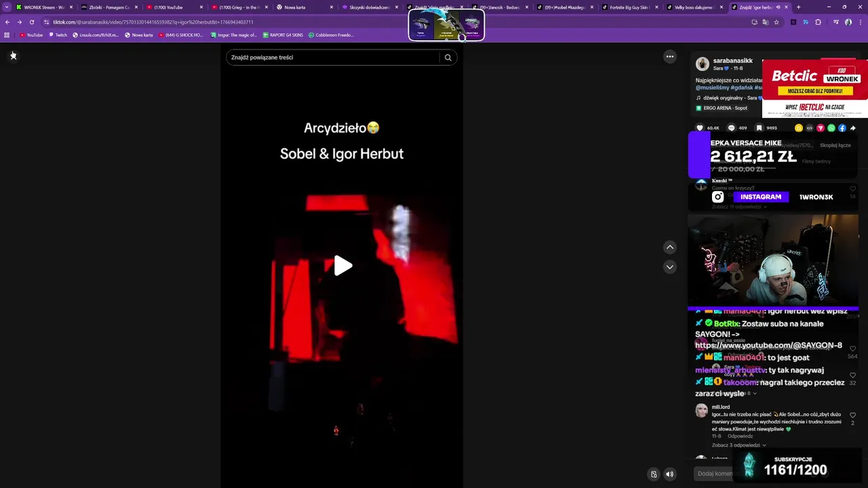The width and height of the screenshot is (868, 488).
Task: Like mill.lord's comment with the heart icon
Action: (852, 415)
